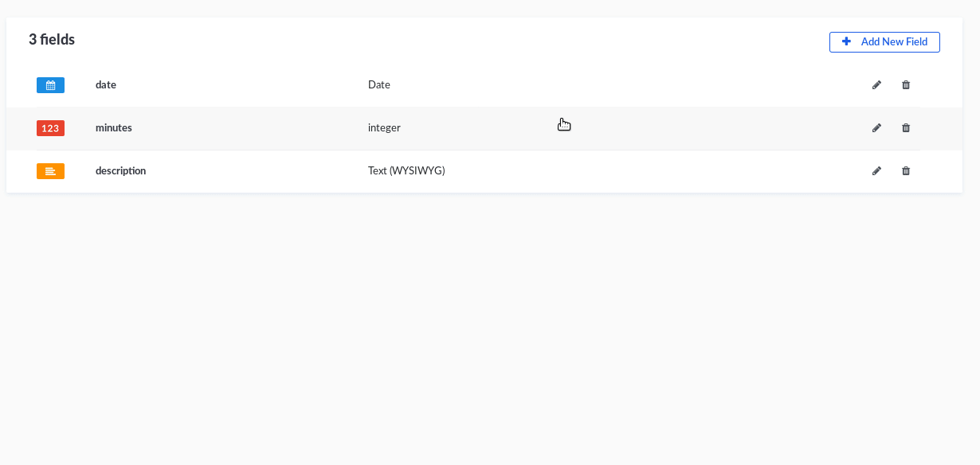Open the Add New Field dialog
Screen dimensions: 980x465
[884, 41]
